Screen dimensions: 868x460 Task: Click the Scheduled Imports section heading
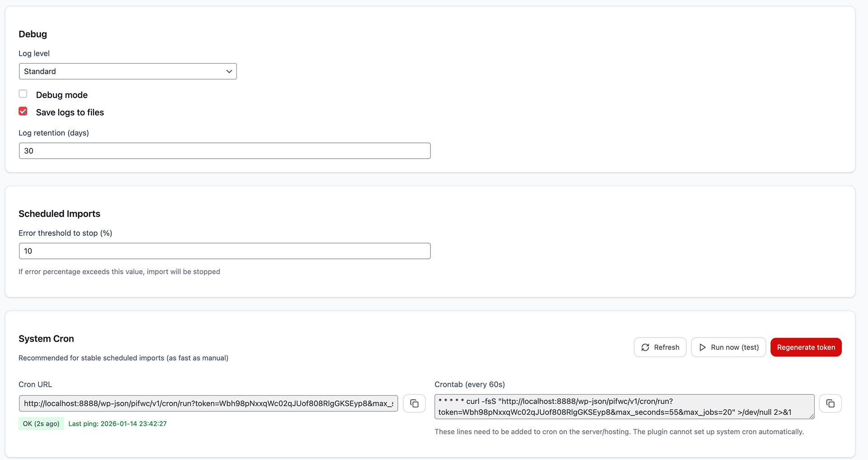pos(59,213)
